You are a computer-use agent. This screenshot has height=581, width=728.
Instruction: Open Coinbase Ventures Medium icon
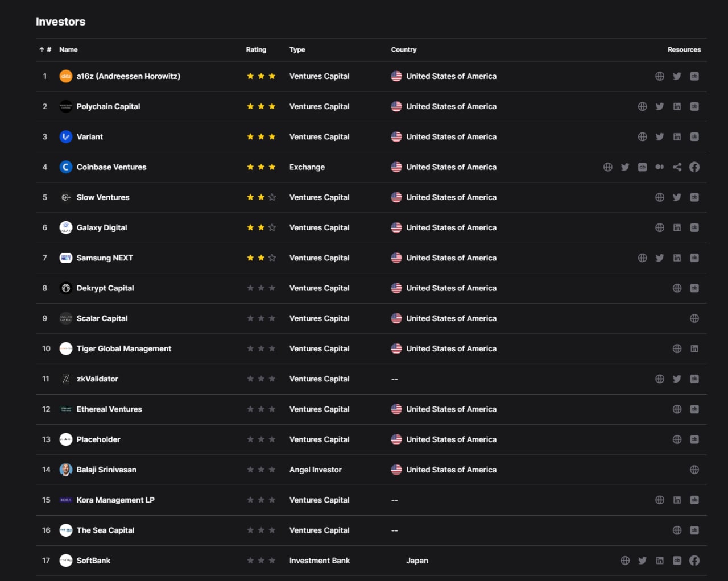[x=660, y=167]
